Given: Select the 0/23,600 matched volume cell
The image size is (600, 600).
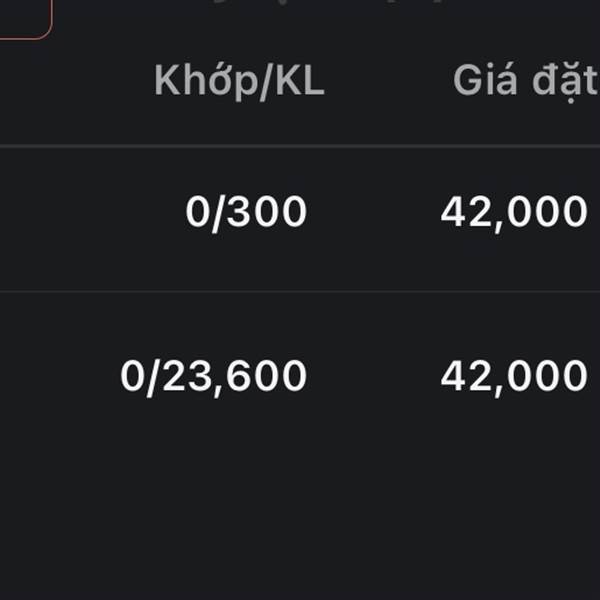Looking at the screenshot, I should [214, 377].
